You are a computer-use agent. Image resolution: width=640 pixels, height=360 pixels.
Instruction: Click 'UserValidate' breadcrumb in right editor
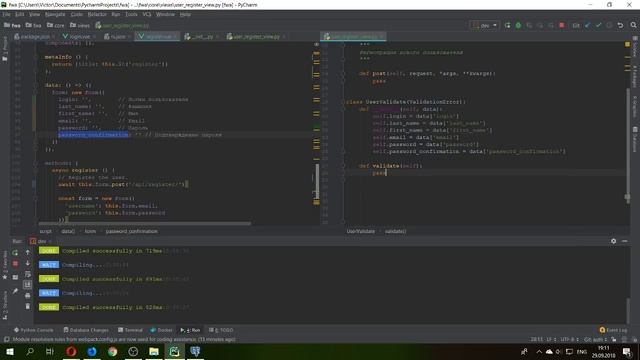[x=361, y=231]
